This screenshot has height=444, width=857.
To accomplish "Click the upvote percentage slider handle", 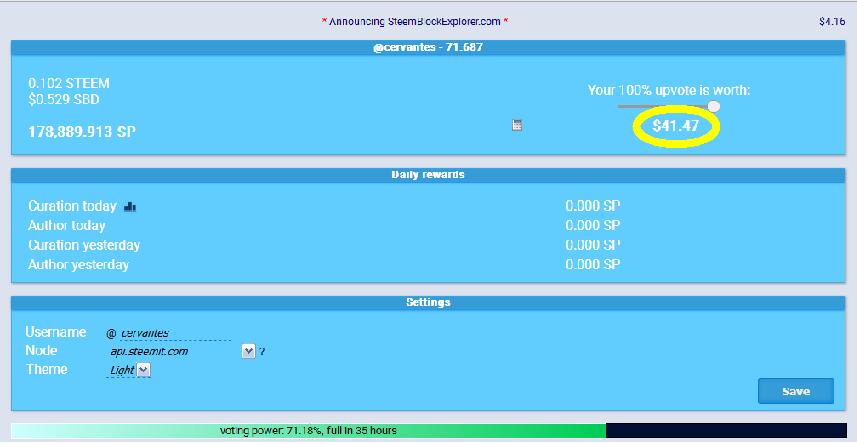I will point(713,106).
